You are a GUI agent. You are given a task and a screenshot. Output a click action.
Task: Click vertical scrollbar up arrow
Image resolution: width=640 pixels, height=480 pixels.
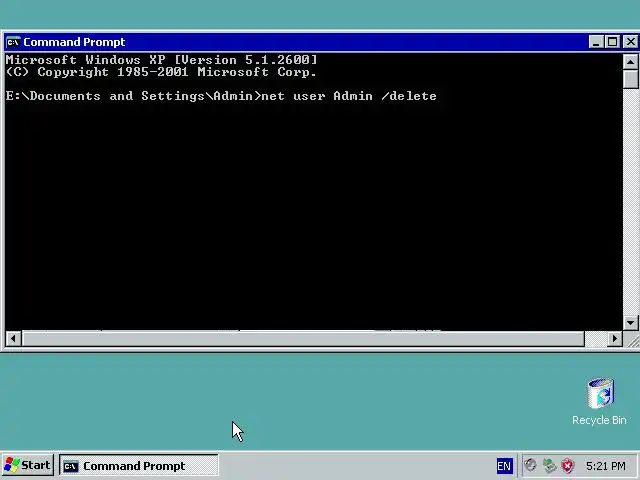pyautogui.click(x=630, y=62)
